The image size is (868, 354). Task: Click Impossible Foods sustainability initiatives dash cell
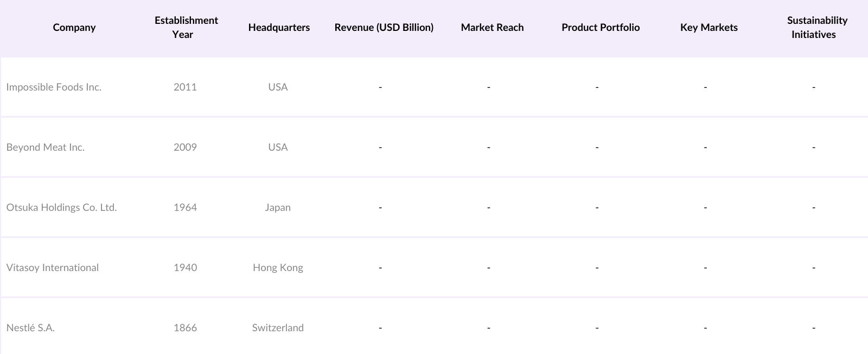pos(814,87)
